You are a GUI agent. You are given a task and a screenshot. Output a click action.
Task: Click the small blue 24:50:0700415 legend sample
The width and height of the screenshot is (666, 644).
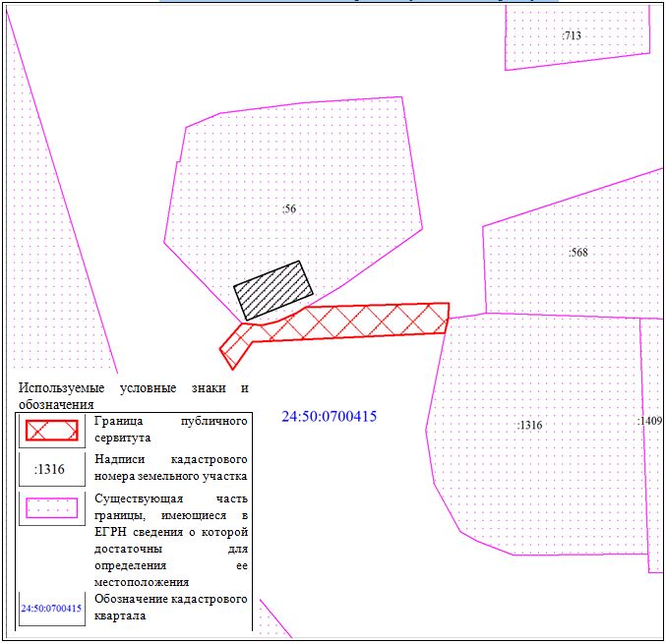(51, 609)
